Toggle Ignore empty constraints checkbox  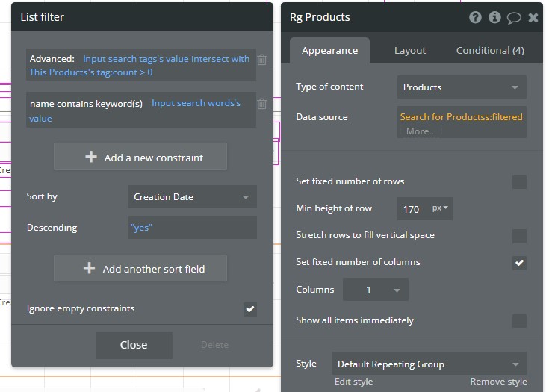(x=250, y=309)
